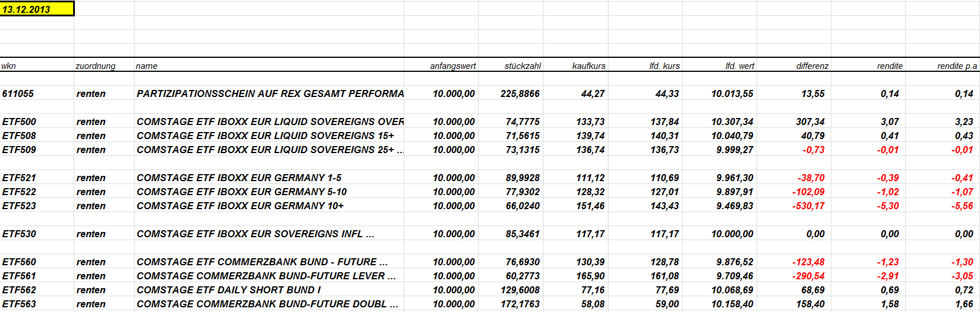Viewport: 980px width, 312px height.
Task: Select red rendite cell -1,02
Action: 868,191
